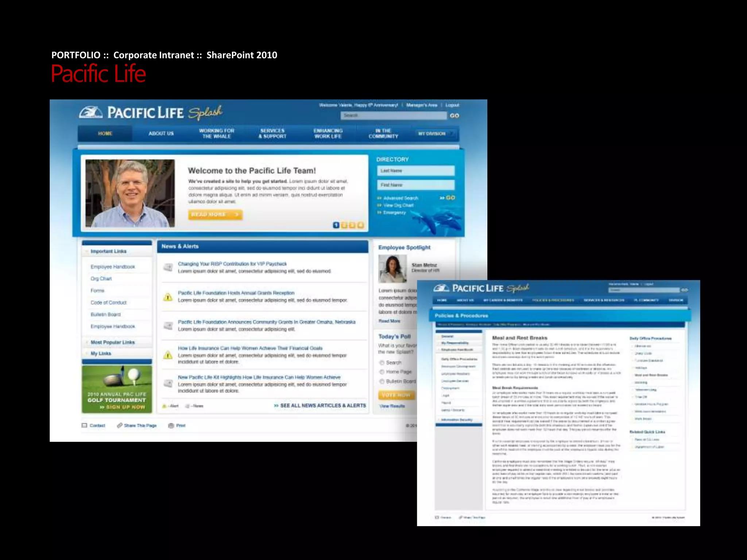This screenshot has width=747, height=560.
Task: Click the Contact envelope icon in homepage footer
Action: (85, 425)
